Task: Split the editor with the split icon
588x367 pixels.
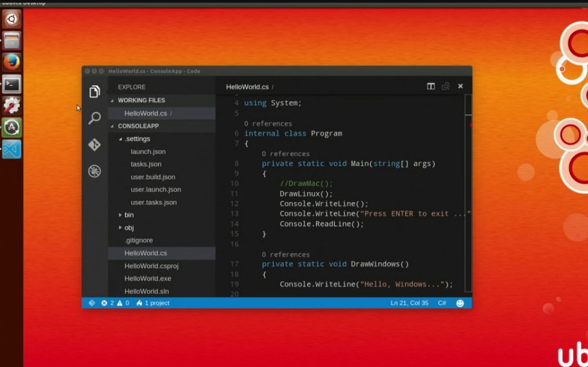Action: pyautogui.click(x=431, y=86)
